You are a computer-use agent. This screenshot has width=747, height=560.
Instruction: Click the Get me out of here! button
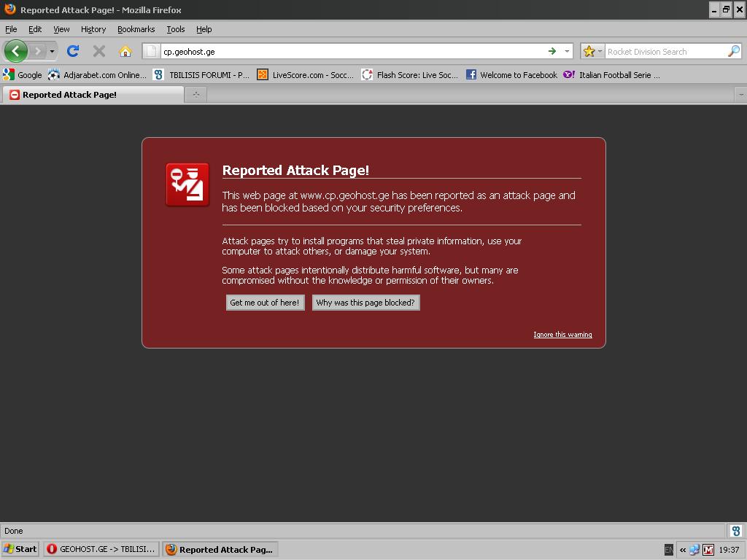[x=265, y=303]
